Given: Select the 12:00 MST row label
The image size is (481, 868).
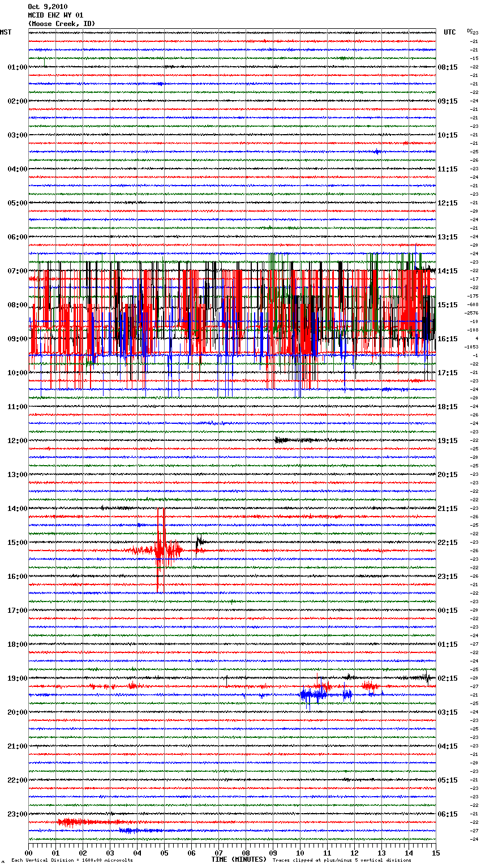Looking at the screenshot, I should click(x=17, y=441).
